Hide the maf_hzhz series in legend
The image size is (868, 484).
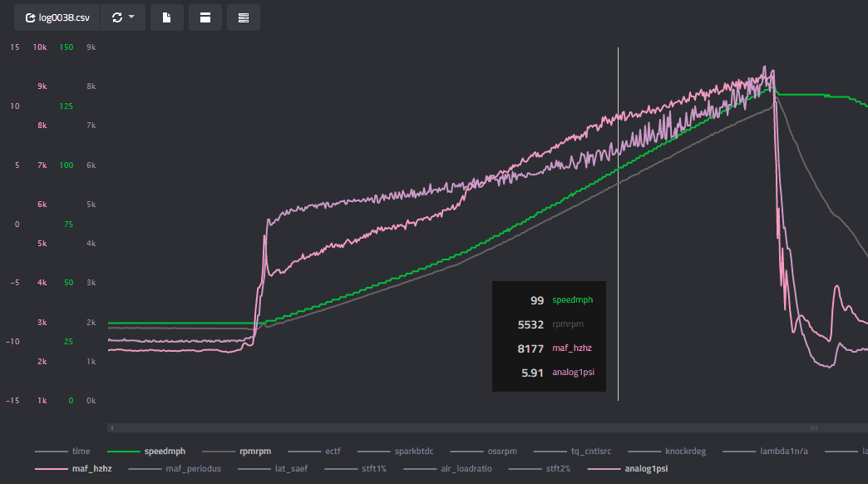tap(73, 468)
